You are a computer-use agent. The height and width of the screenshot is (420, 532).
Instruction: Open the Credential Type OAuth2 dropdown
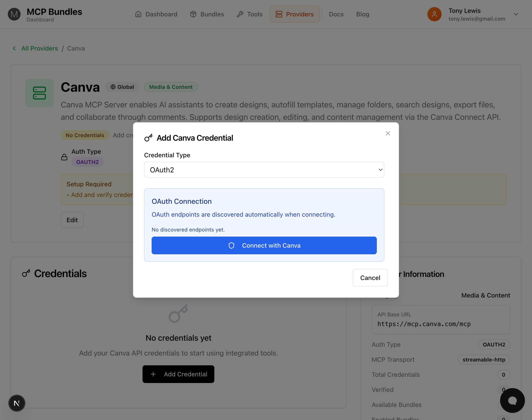coord(264,170)
